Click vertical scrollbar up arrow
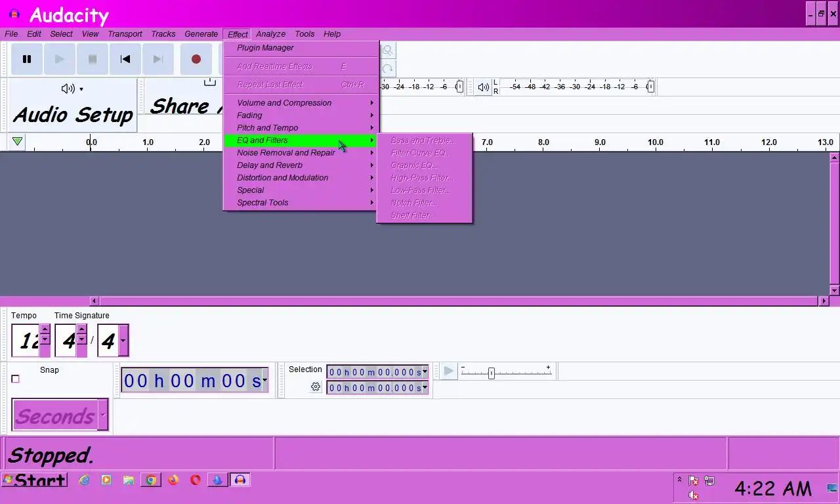 coord(835,157)
